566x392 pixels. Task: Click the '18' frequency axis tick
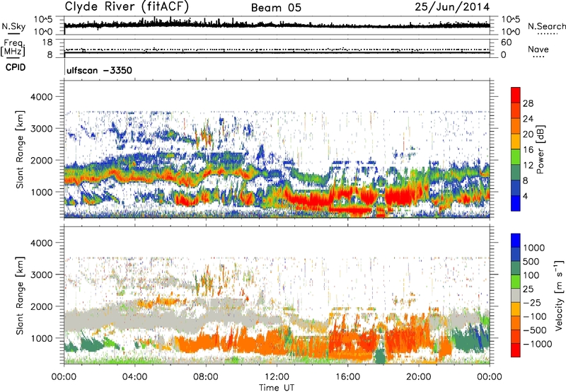click(x=47, y=42)
